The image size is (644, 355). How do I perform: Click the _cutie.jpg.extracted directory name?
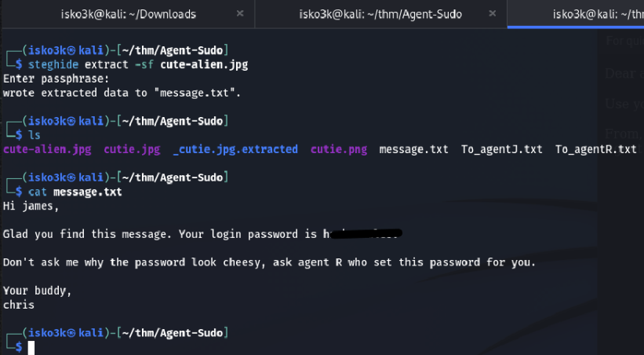(235, 149)
